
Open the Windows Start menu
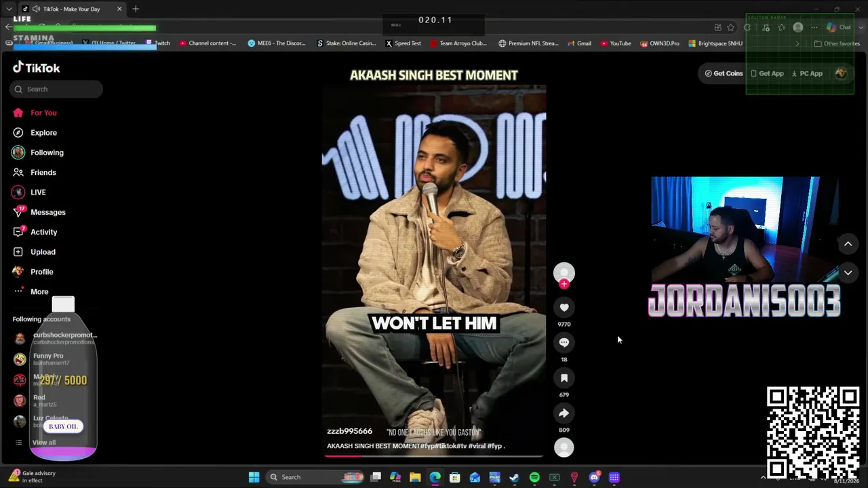click(254, 477)
